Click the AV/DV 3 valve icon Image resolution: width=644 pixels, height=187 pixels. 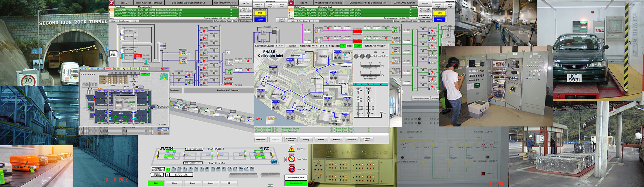333,75
